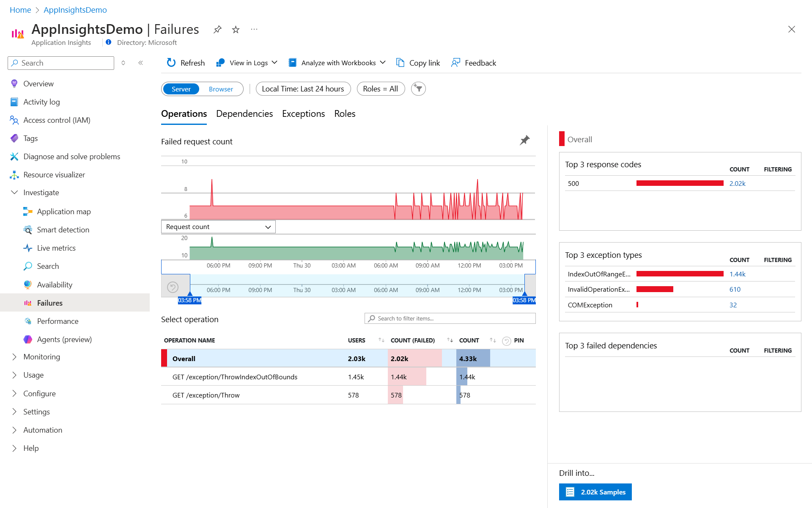Image resolution: width=812 pixels, height=508 pixels.
Task: Open Live metrics from the sidebar
Action: click(56, 248)
